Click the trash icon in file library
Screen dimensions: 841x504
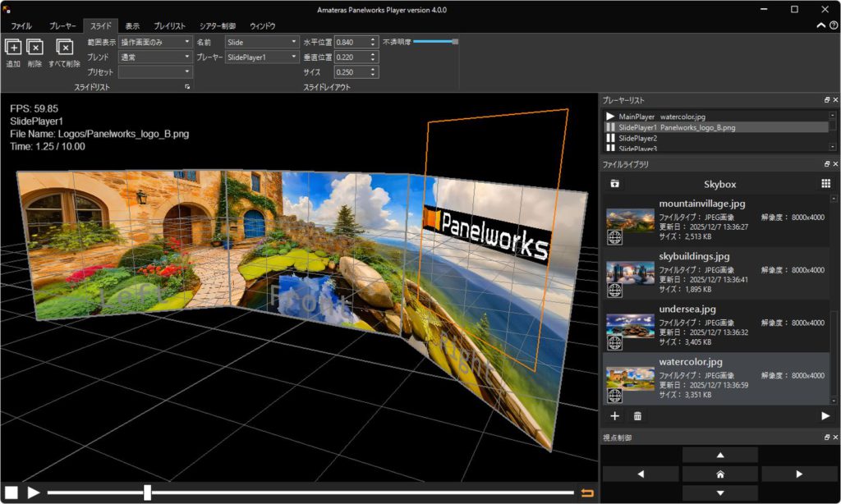coord(638,416)
